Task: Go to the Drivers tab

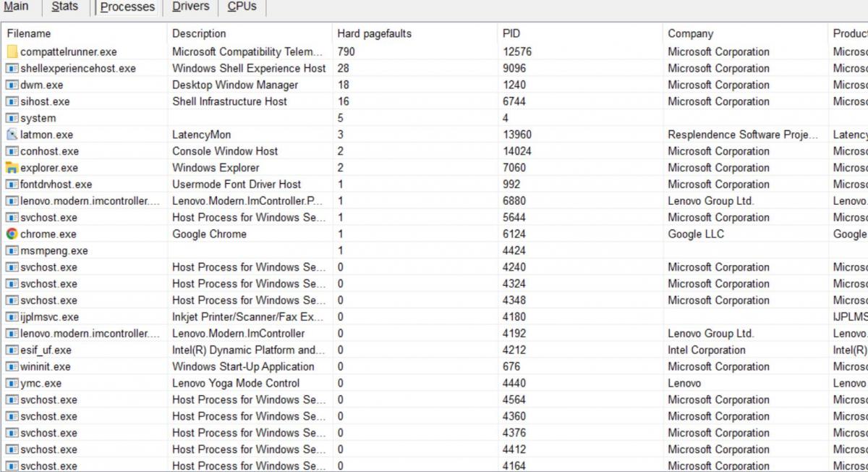Action: coord(191,7)
